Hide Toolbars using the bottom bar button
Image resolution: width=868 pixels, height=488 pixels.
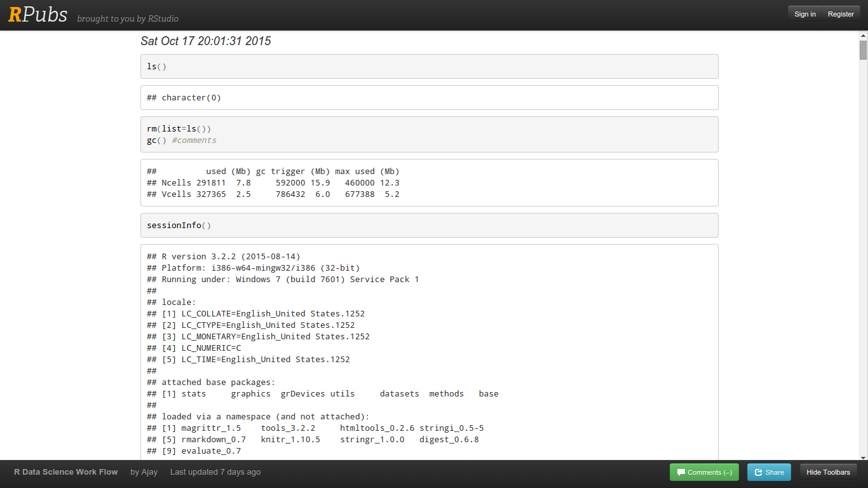(x=828, y=472)
